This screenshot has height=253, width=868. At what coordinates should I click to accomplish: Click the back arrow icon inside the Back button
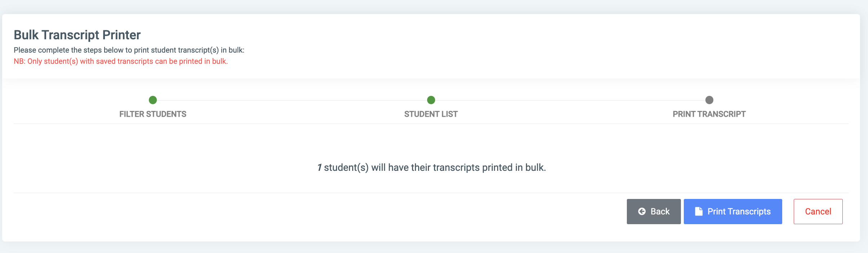click(642, 212)
